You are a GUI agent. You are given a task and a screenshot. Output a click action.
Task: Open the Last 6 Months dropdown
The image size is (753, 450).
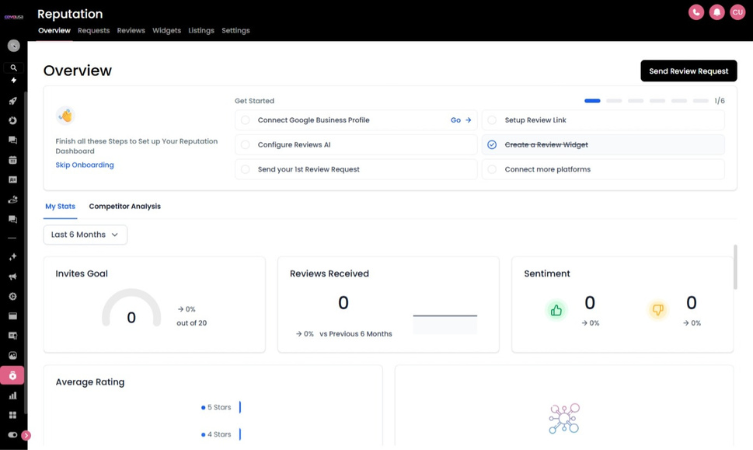85,234
